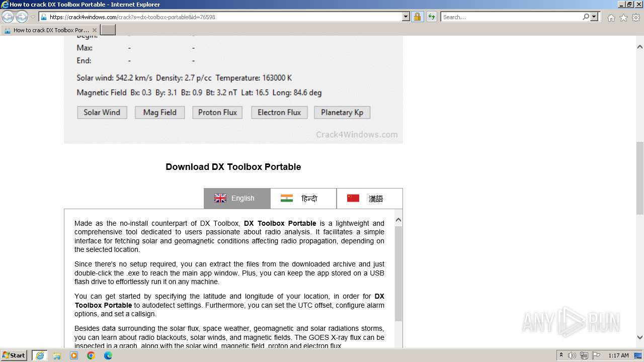Click the Search box in Internet Explorer
Viewport: 644px width, 362px height.
[x=512, y=17]
